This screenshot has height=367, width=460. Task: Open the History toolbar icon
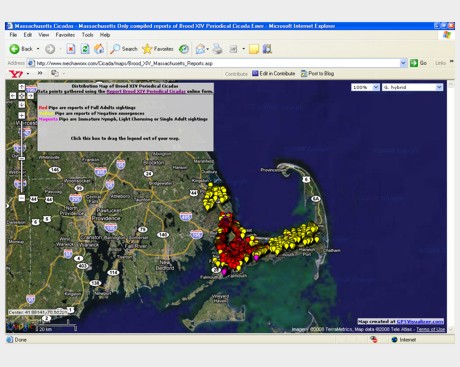click(x=184, y=49)
